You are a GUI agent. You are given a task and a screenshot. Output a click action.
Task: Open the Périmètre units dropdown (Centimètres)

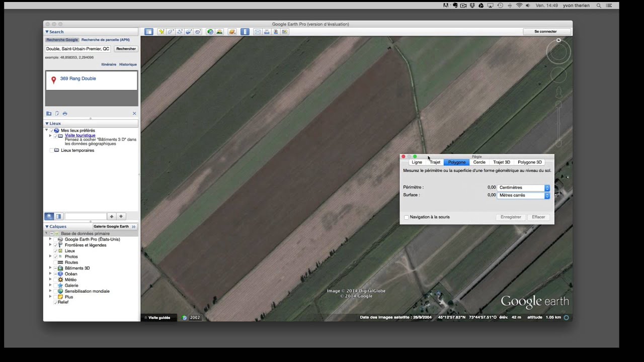pyautogui.click(x=523, y=188)
